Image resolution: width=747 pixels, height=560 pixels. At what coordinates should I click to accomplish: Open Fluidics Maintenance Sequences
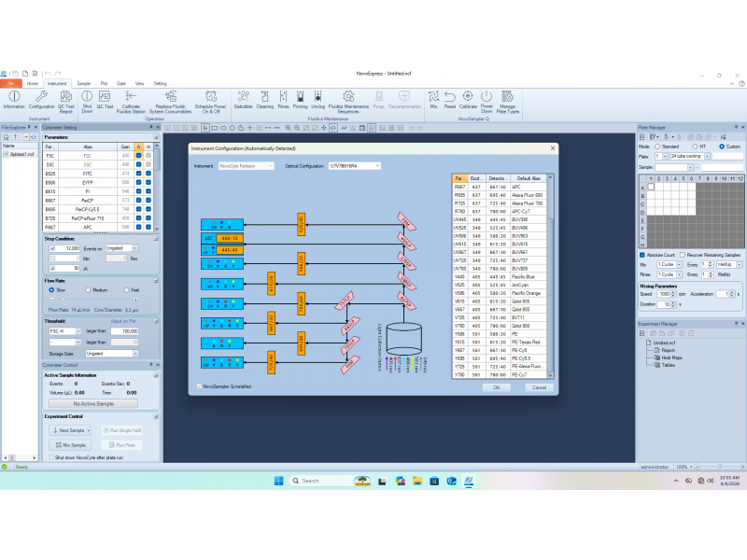(x=348, y=102)
